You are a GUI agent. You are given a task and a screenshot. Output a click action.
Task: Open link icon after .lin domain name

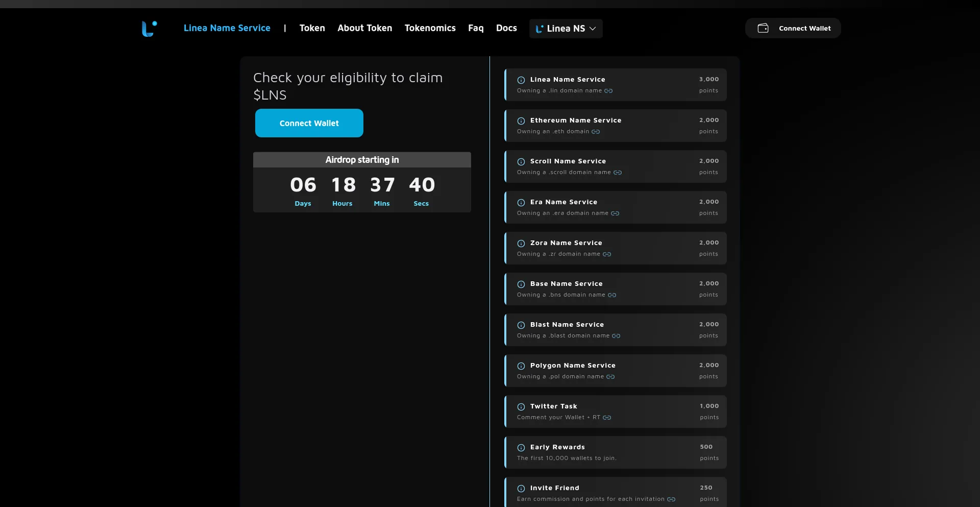(608, 91)
